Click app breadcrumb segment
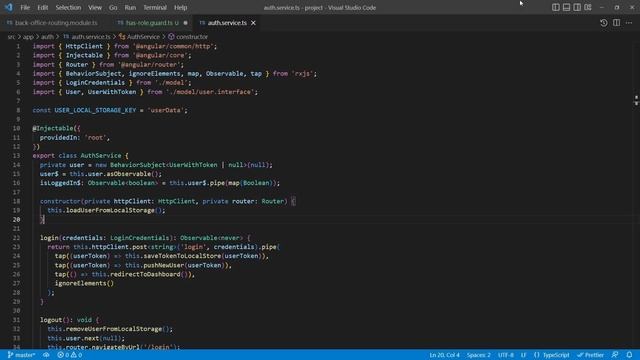 [x=28, y=37]
